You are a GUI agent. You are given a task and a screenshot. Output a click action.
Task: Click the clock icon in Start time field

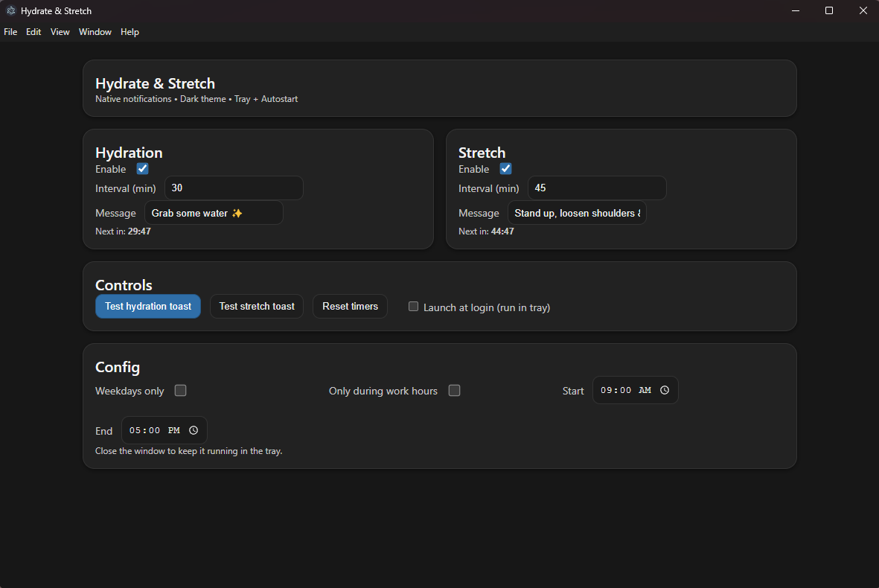click(665, 390)
